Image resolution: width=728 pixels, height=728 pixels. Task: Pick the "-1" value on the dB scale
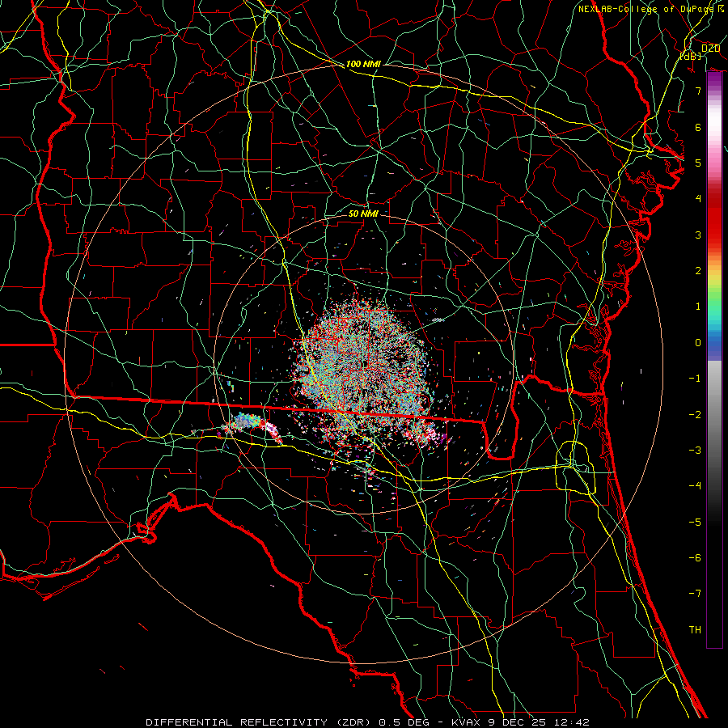pos(695,379)
